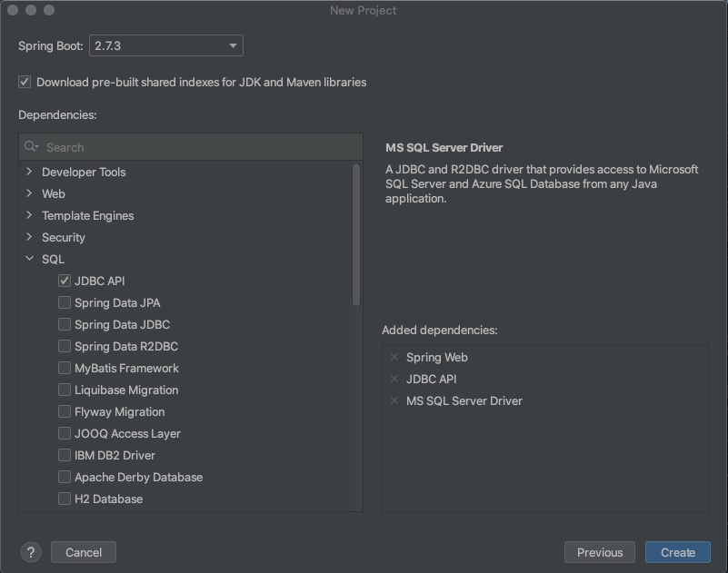
Task: Select MS SQL Server Driver in added list
Action: (464, 400)
